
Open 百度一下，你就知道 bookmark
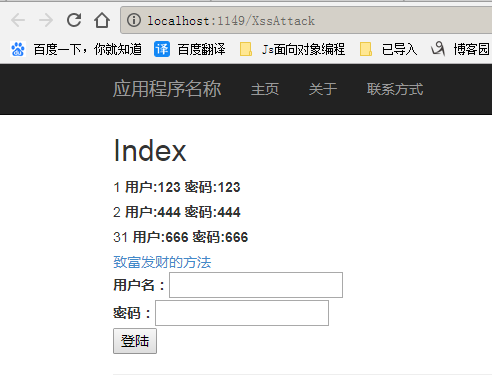pos(88,49)
